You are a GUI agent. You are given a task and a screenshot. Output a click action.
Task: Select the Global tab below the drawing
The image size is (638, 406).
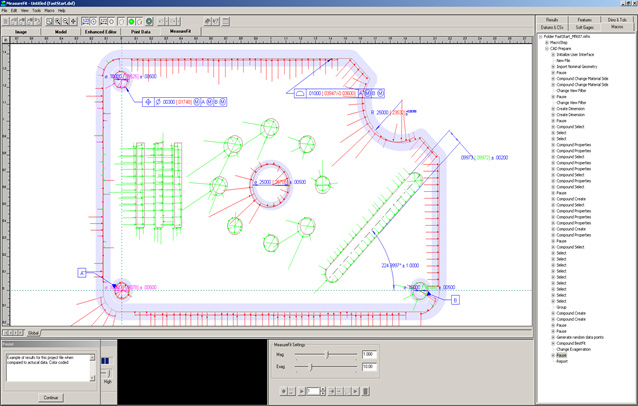coord(33,333)
